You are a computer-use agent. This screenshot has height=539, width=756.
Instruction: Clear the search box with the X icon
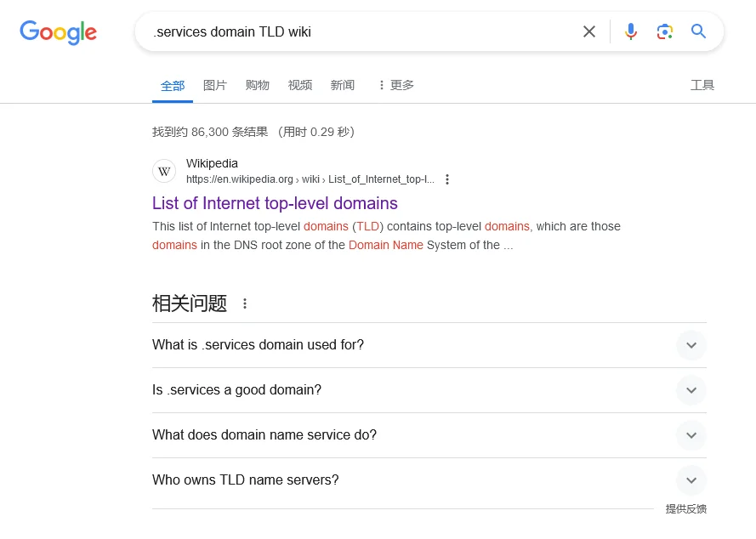pos(589,31)
